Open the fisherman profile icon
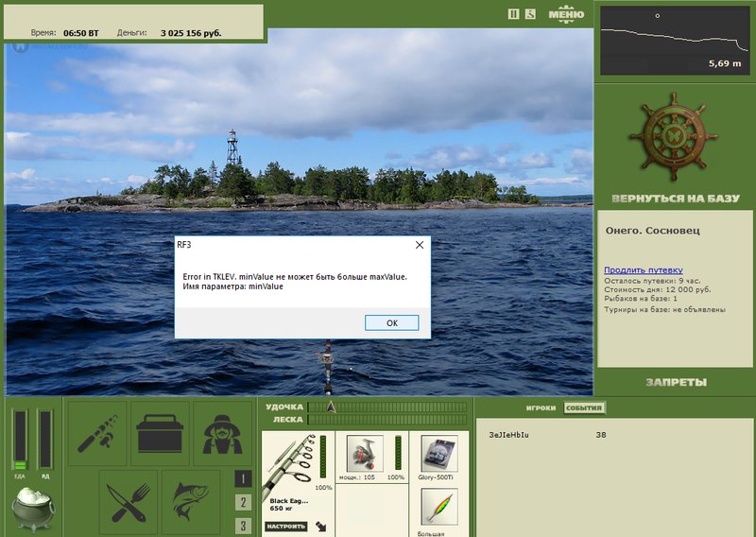756x537 pixels. click(222, 433)
